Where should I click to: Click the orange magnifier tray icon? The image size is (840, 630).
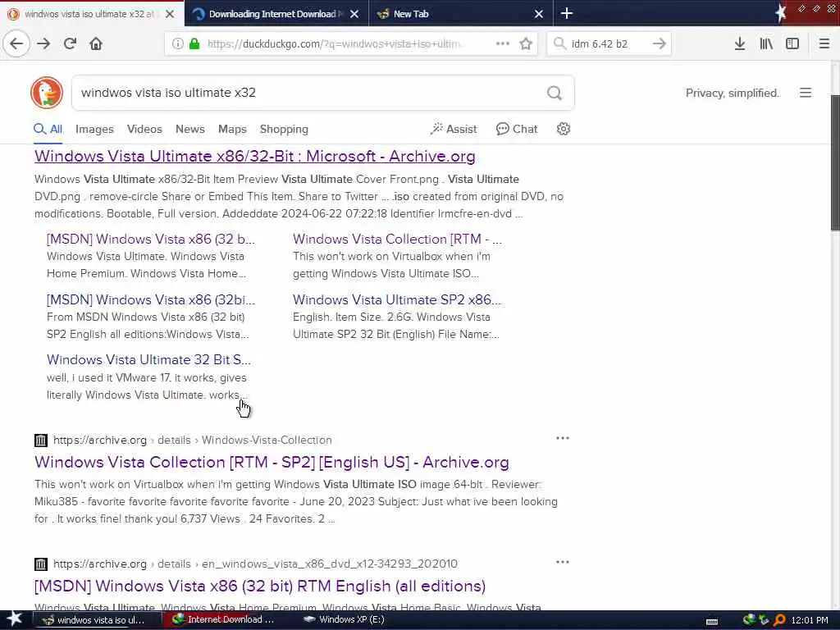pos(779,620)
